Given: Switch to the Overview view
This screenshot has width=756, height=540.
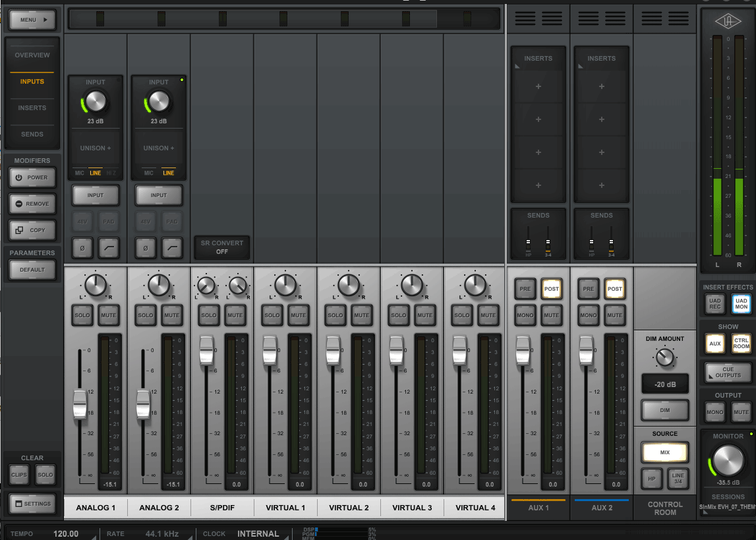Looking at the screenshot, I should click(x=32, y=55).
